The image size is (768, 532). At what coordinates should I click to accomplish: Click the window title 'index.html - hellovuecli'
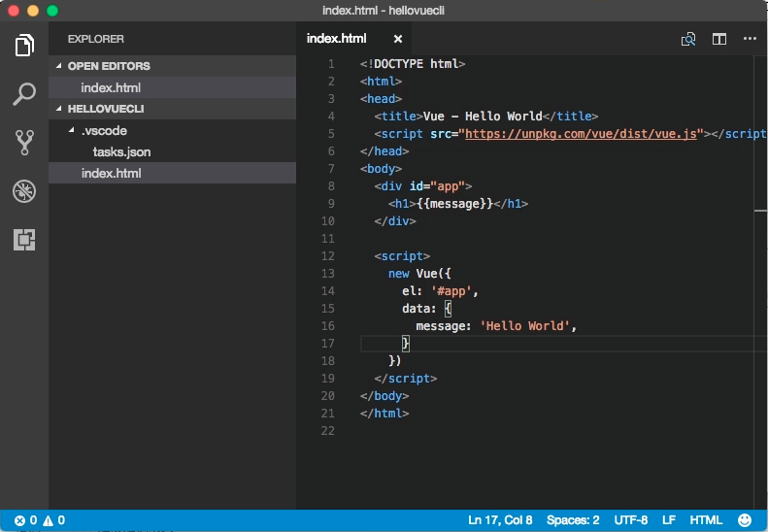[383, 11]
